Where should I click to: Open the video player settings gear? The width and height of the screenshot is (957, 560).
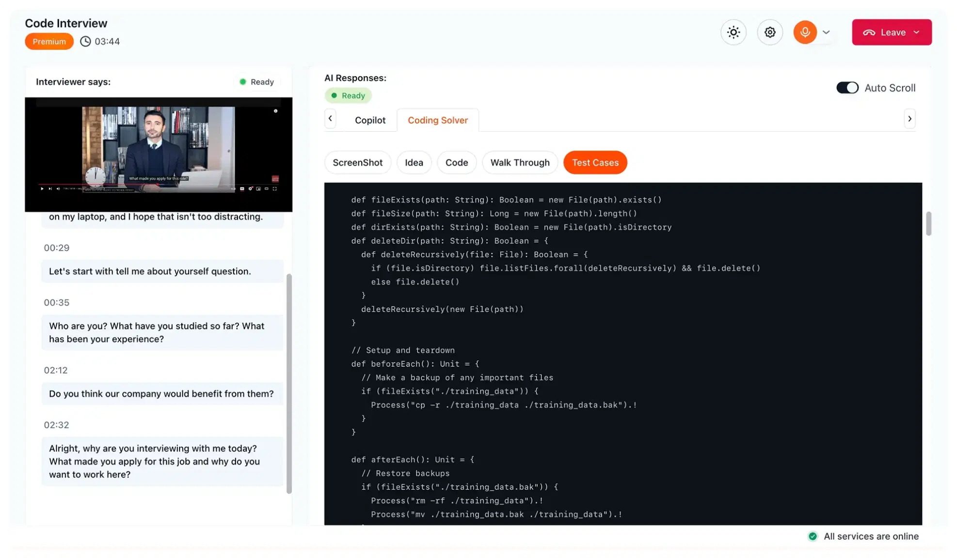tap(250, 189)
